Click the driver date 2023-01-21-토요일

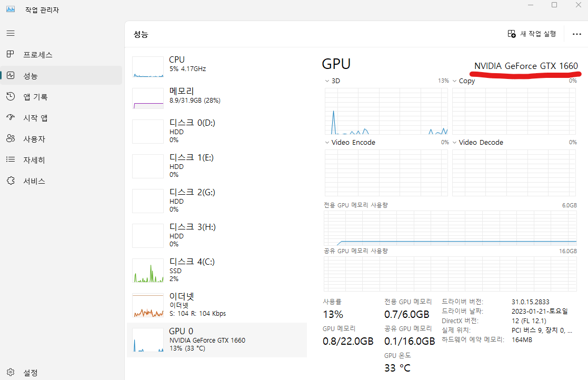540,311
